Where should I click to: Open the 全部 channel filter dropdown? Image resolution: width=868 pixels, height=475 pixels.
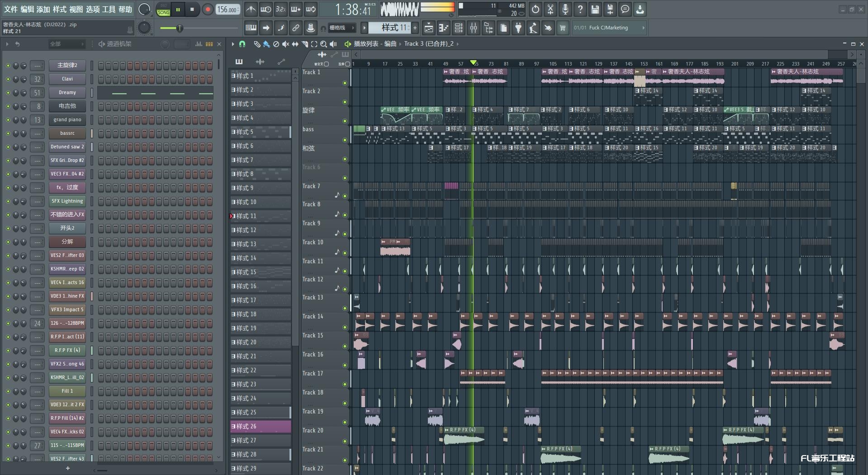(x=67, y=44)
